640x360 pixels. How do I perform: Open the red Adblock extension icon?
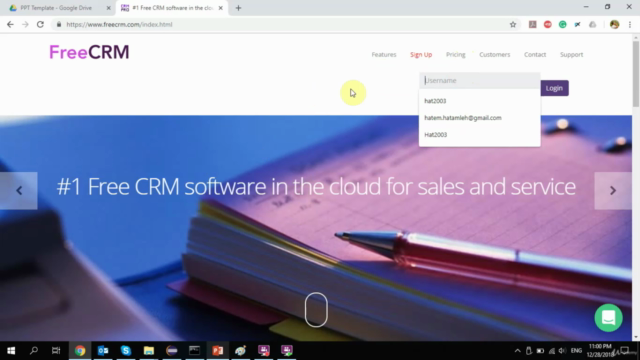pos(547,24)
